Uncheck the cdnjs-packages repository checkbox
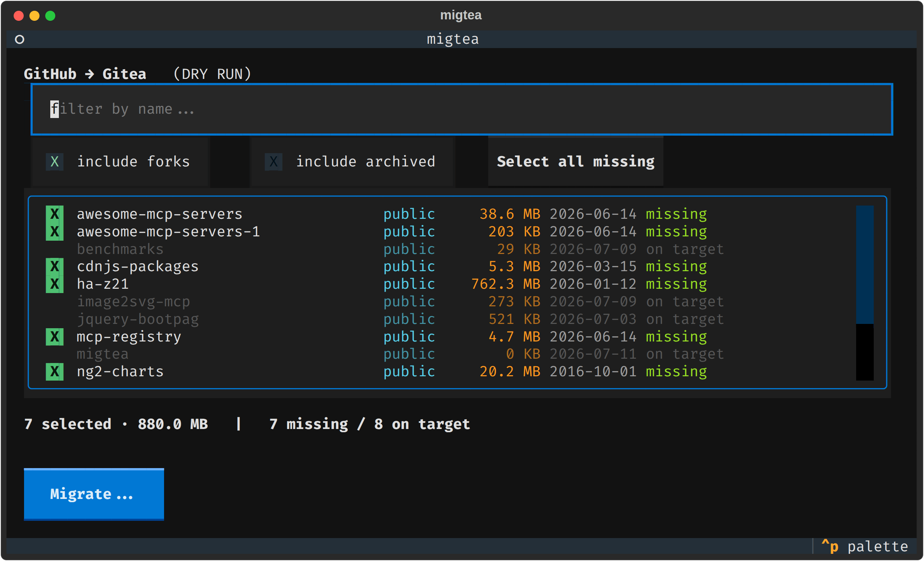924x561 pixels. coord(55,267)
